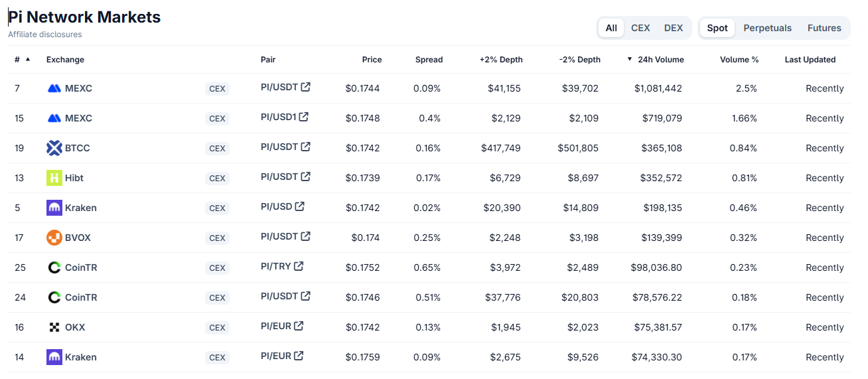Viewport: 868px width, 379px height.
Task: Open external link icon for PI/USD1 pair
Action: (x=303, y=117)
